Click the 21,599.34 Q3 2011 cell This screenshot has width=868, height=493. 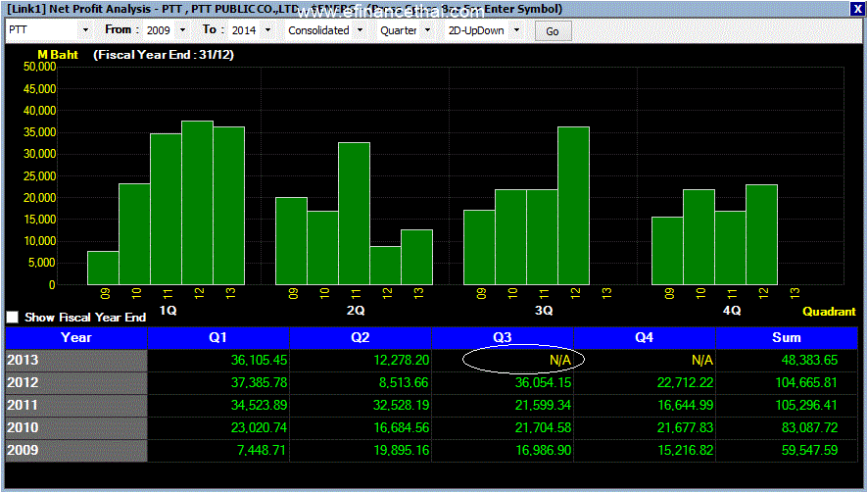pyautogui.click(x=503, y=406)
